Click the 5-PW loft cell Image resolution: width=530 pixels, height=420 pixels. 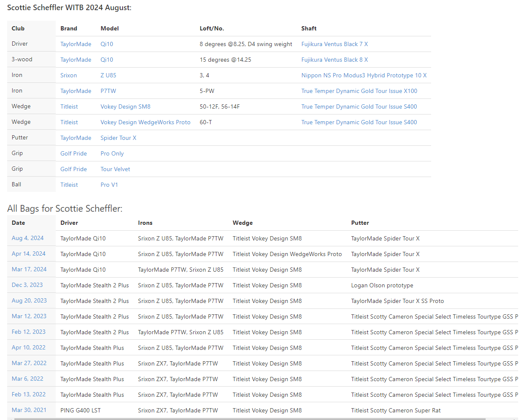[208, 91]
